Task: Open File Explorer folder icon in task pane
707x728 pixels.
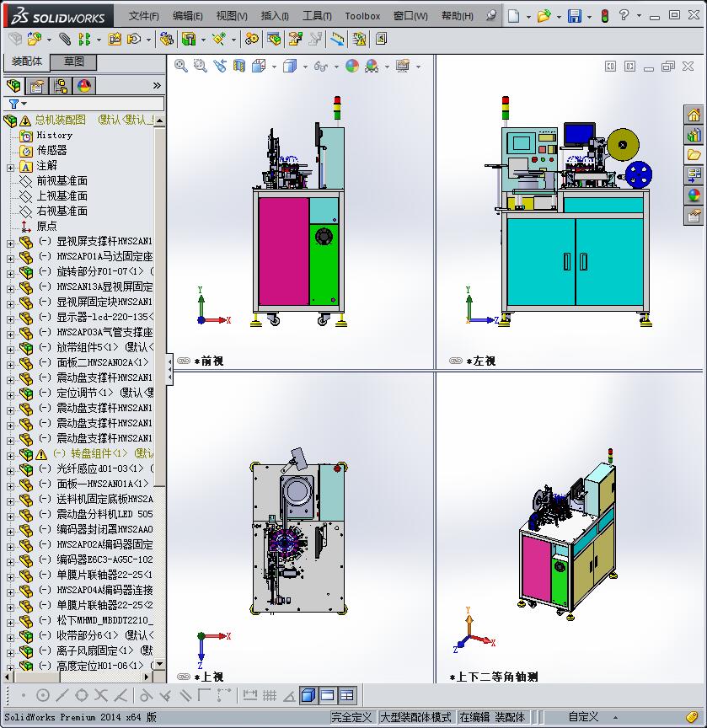Action: coord(694,155)
